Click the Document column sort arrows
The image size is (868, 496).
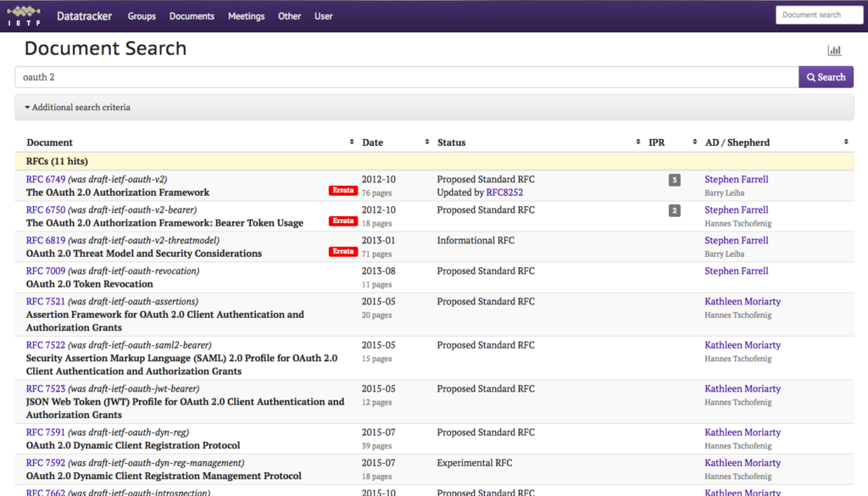coord(351,142)
